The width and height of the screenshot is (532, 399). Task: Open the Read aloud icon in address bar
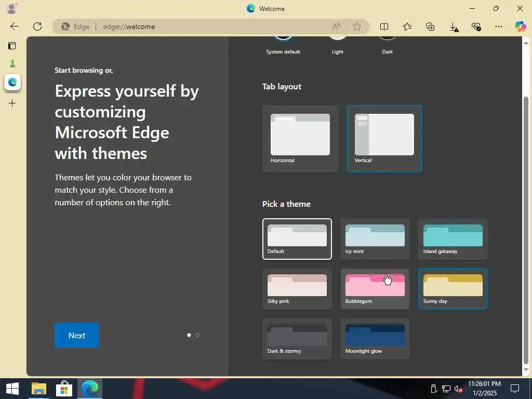(x=336, y=26)
